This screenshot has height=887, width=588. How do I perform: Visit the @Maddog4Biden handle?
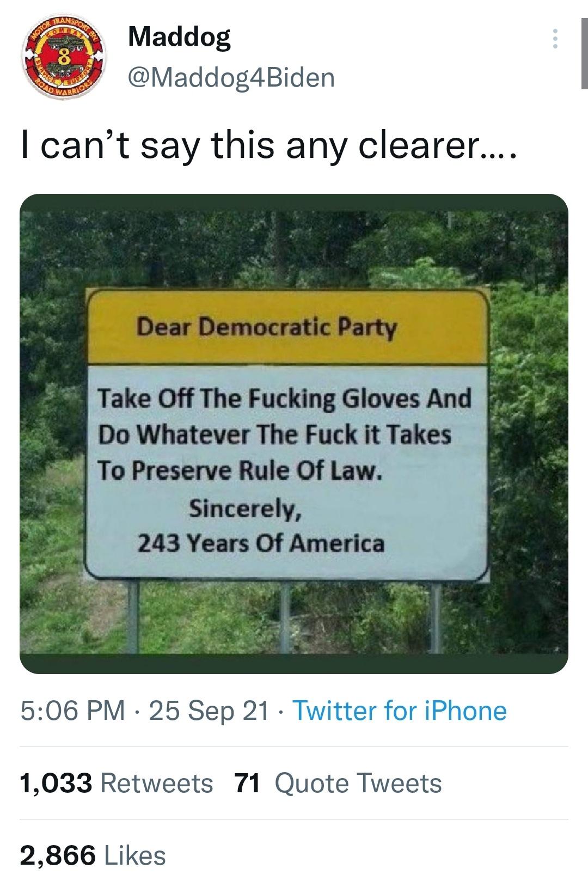coord(231,77)
